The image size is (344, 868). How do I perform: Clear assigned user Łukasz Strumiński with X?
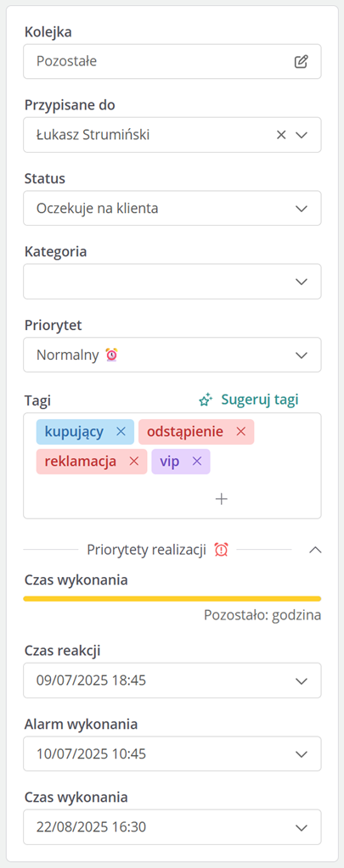(281, 135)
